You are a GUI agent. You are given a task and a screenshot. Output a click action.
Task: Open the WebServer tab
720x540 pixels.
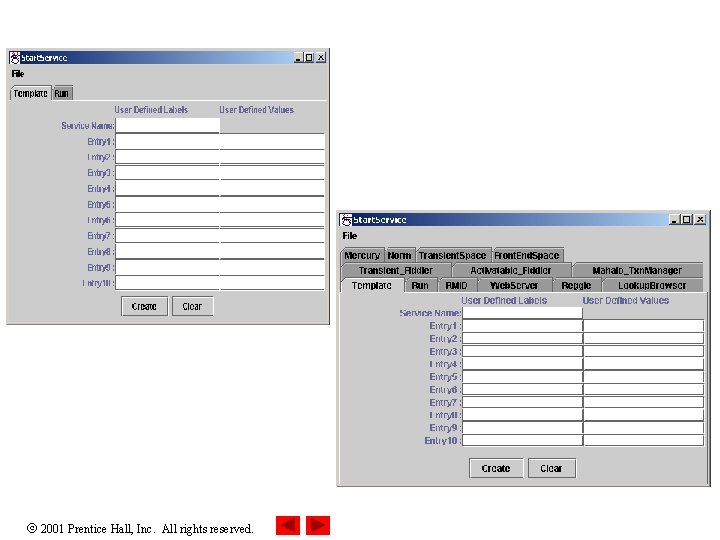514,286
